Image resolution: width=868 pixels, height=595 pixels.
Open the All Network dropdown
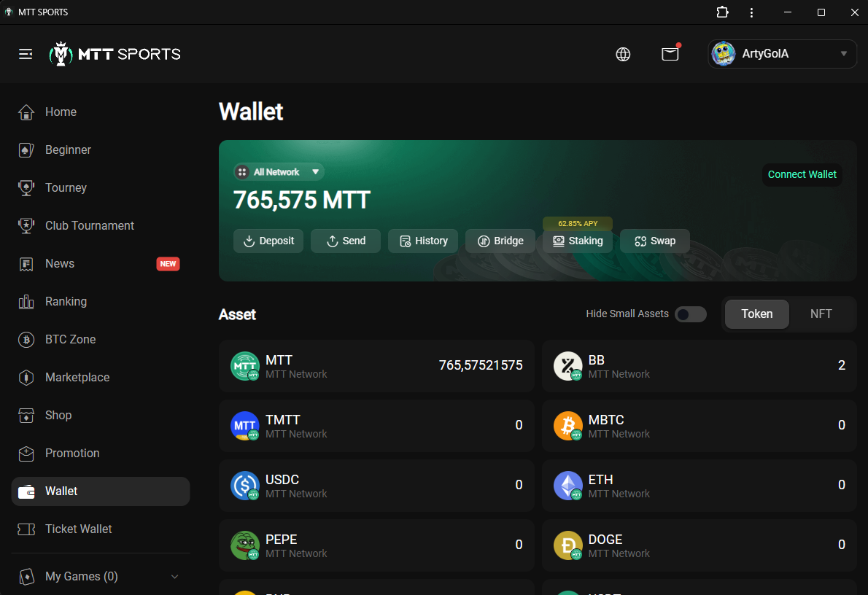[279, 172]
